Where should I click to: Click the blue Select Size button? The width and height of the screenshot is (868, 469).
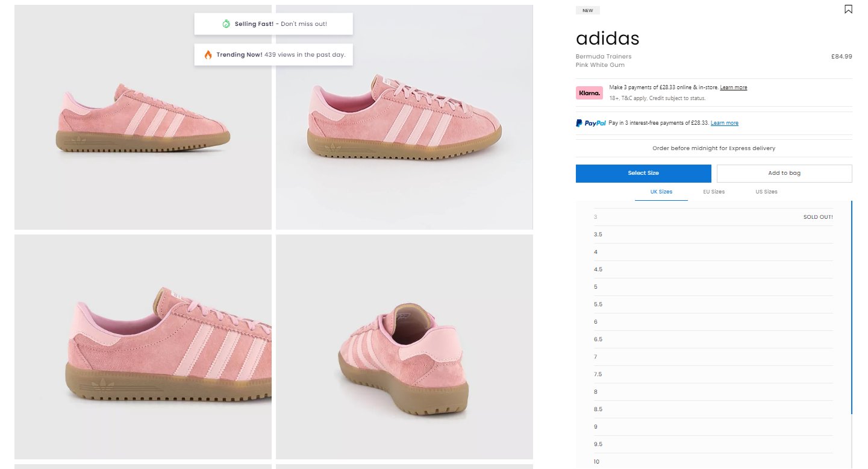(643, 173)
